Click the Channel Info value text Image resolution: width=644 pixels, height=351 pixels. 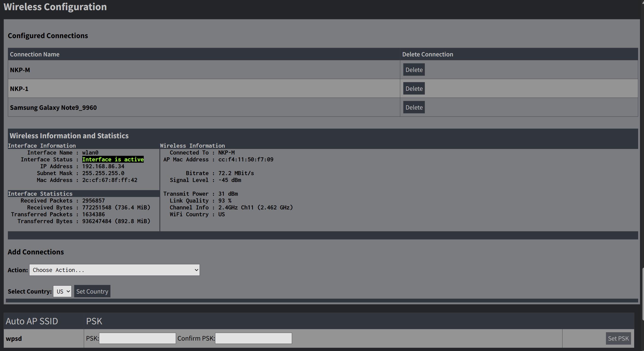point(255,207)
